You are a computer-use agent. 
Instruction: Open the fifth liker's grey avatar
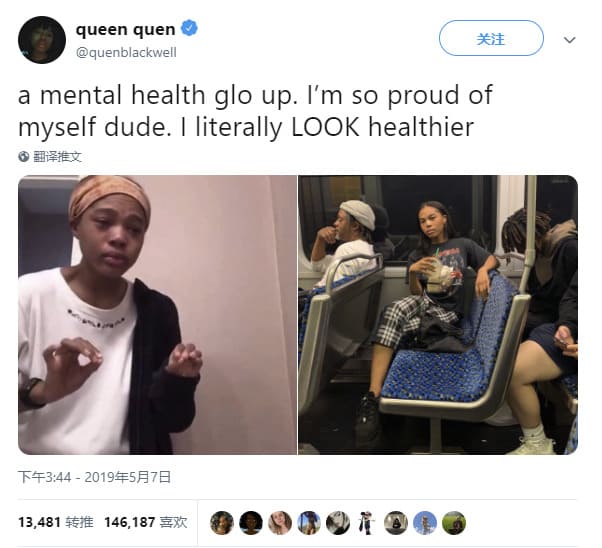[x=338, y=523]
